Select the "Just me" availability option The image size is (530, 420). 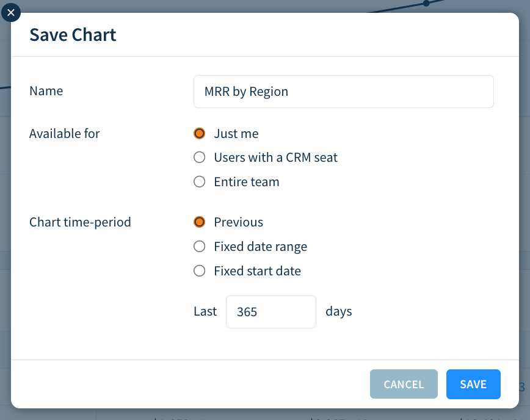[199, 133]
